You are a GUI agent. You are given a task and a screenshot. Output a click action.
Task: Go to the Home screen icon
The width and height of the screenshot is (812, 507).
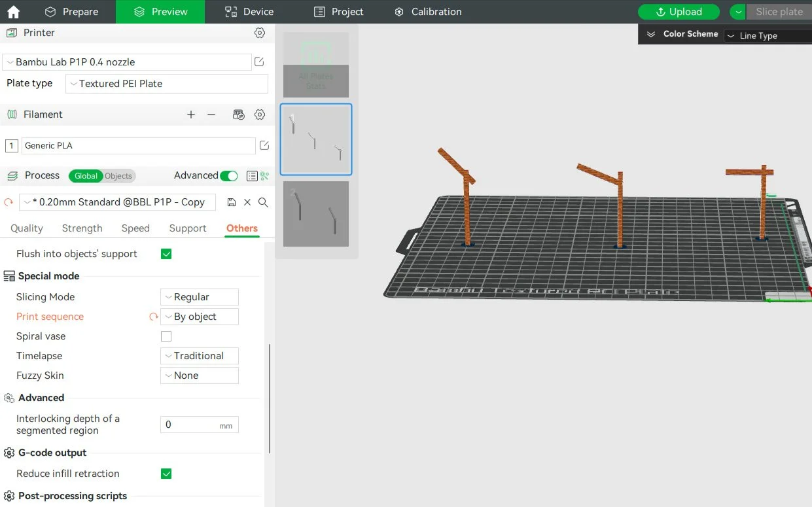[13, 12]
